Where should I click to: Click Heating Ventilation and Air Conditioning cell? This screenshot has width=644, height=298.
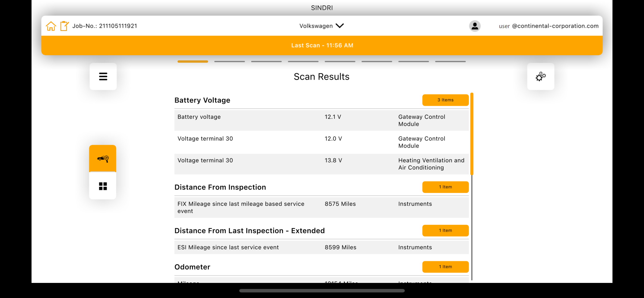click(x=431, y=164)
